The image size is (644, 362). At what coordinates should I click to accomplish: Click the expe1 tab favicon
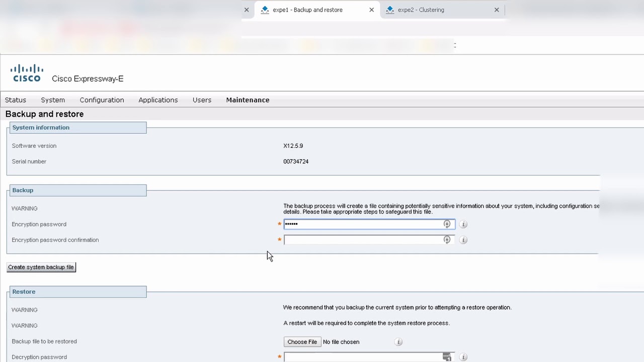point(265,10)
